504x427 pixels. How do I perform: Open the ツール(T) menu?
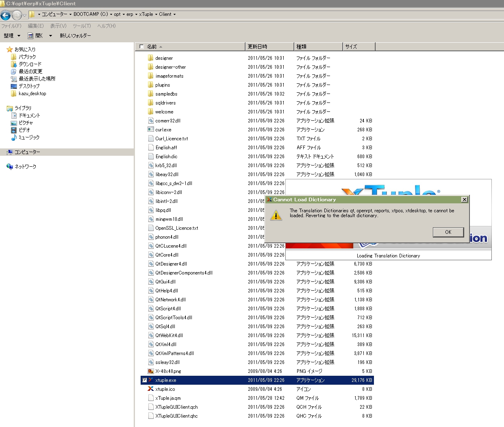(x=82, y=26)
